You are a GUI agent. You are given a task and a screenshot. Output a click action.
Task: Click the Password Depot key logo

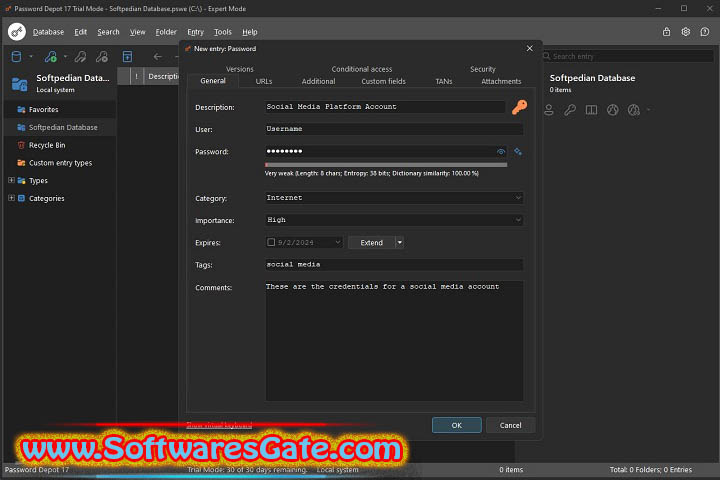point(17,32)
